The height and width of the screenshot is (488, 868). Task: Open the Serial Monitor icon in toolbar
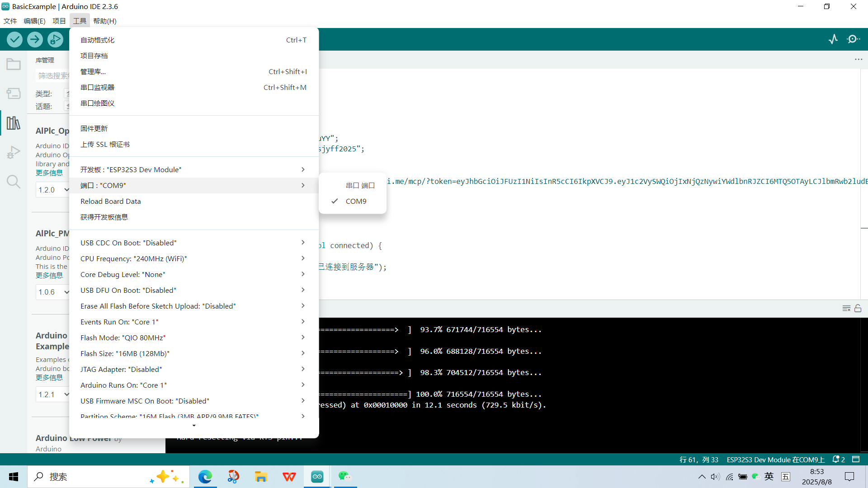(x=853, y=39)
